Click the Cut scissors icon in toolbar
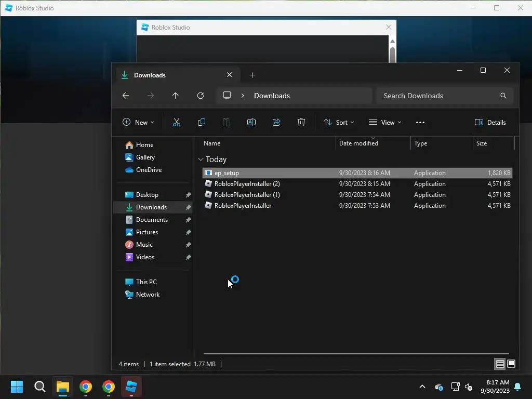The image size is (532, 399). [x=177, y=122]
